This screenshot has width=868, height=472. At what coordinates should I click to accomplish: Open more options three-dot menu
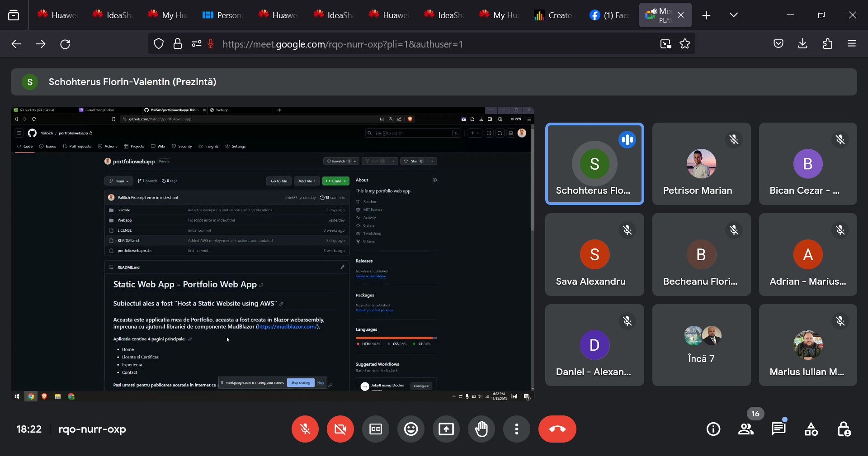516,429
